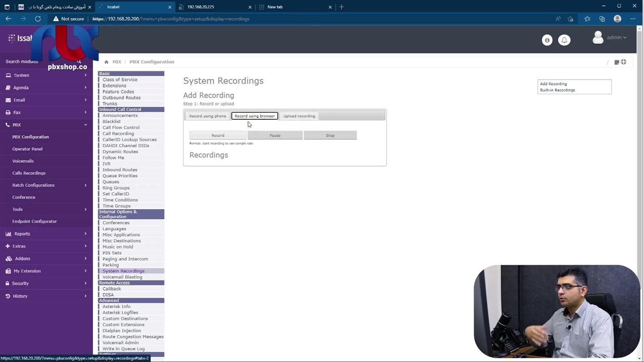Click the lifebuoy help icon
The height and width of the screenshot is (362, 644).
[x=624, y=62]
